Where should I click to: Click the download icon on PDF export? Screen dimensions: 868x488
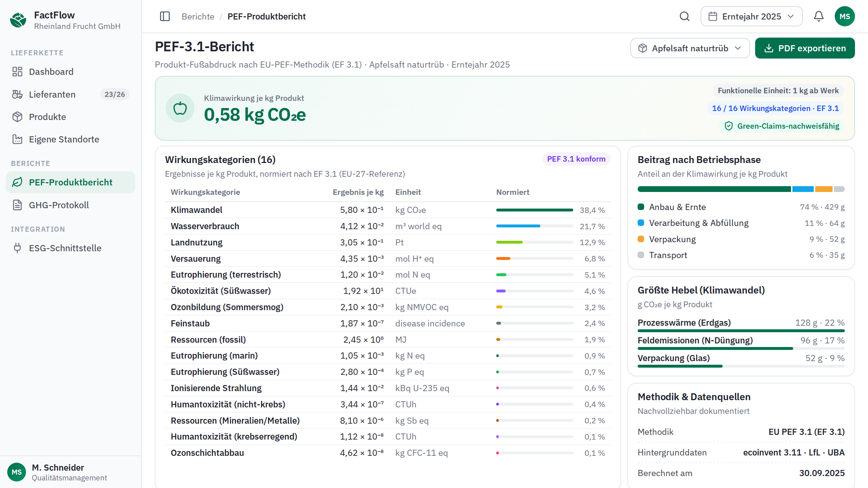click(x=769, y=48)
